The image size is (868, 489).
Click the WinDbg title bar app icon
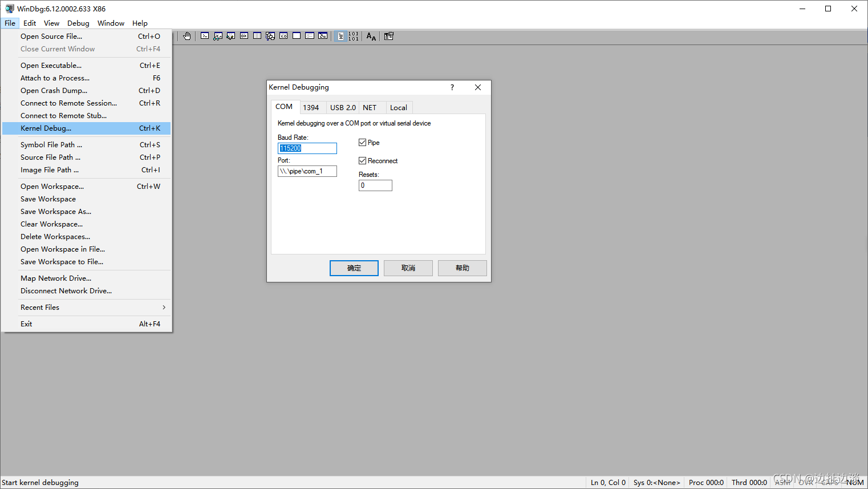coord(10,9)
